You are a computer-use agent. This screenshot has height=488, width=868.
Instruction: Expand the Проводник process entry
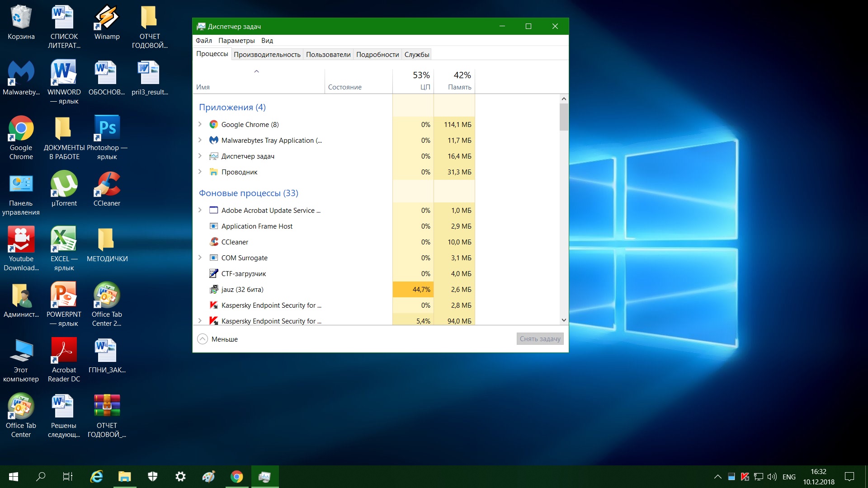pyautogui.click(x=200, y=172)
